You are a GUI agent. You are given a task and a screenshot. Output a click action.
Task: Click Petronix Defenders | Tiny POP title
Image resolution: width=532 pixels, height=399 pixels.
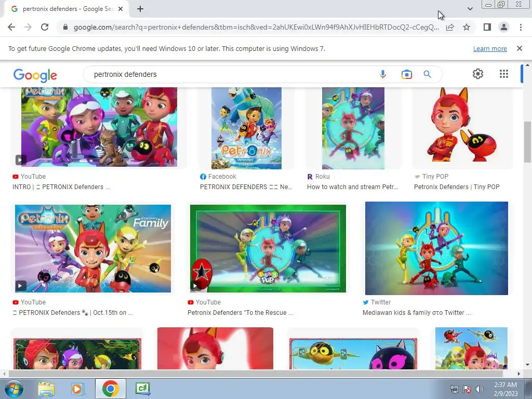tap(457, 187)
